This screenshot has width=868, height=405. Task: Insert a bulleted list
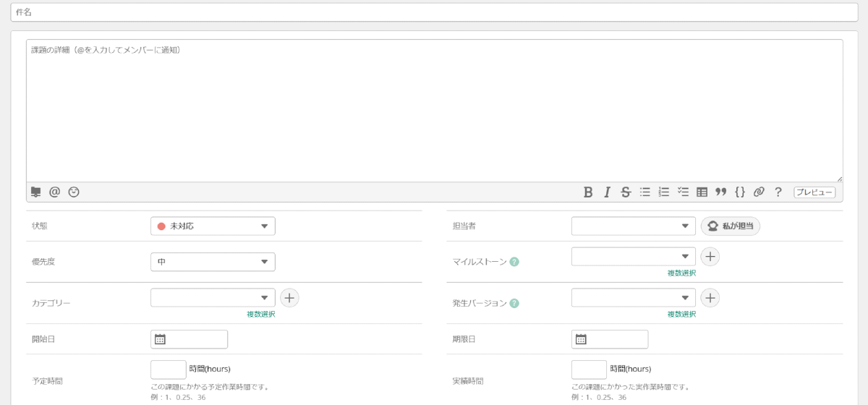pos(645,192)
